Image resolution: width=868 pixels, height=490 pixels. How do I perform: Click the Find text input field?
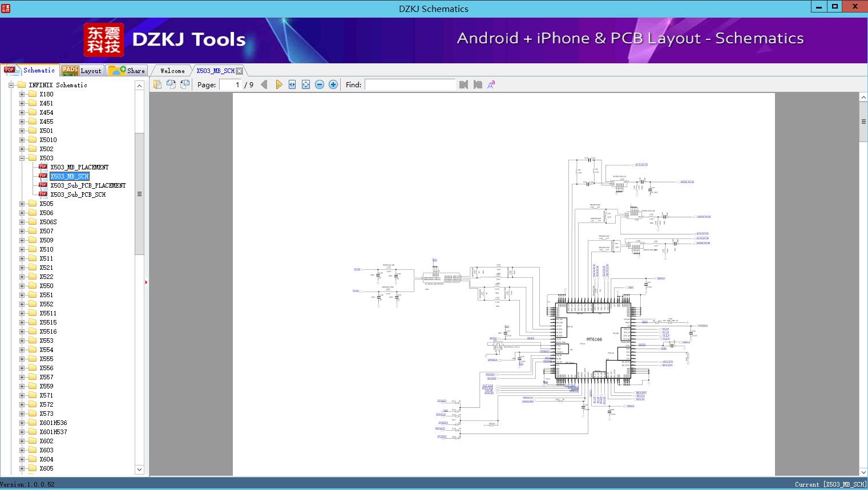(x=410, y=84)
